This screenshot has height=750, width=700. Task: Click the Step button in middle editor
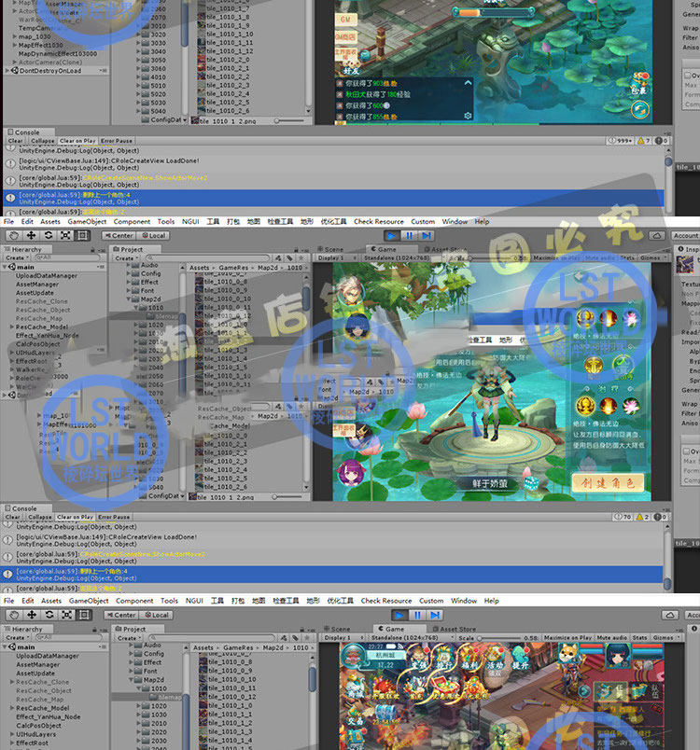(x=427, y=235)
